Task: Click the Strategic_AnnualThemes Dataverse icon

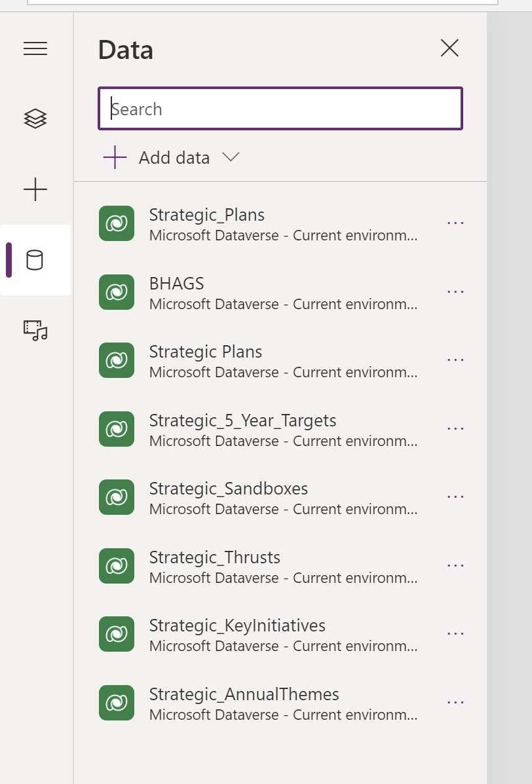Action: coord(117,703)
